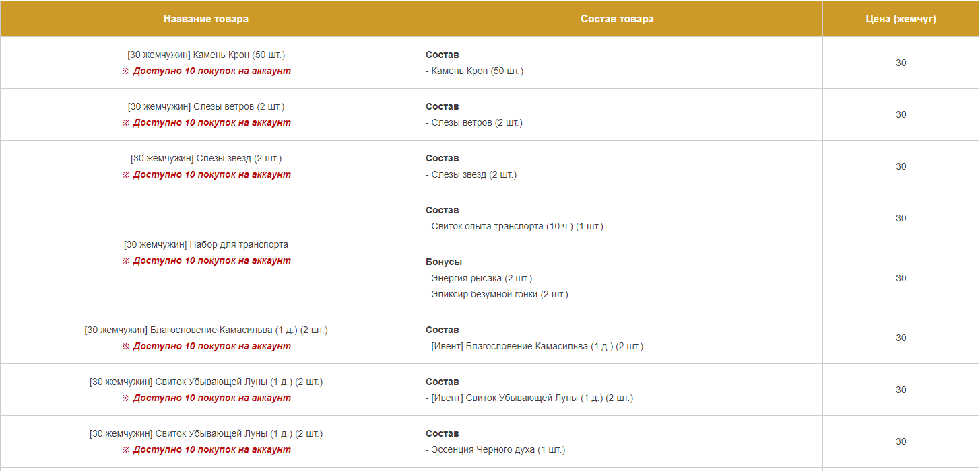Click price 30 beside [Ивент] Свиток Убывающей Луны
This screenshot has height=471, width=980.
pos(901,390)
